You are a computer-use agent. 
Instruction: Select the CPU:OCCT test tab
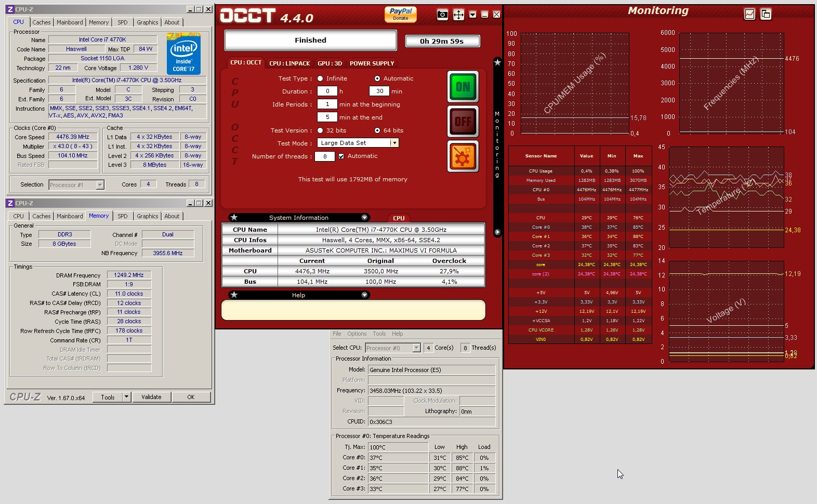(x=246, y=62)
